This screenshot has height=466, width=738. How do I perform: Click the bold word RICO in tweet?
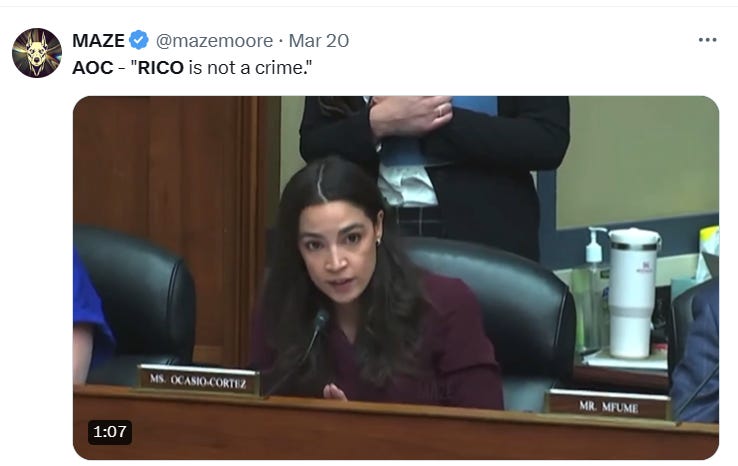point(160,68)
